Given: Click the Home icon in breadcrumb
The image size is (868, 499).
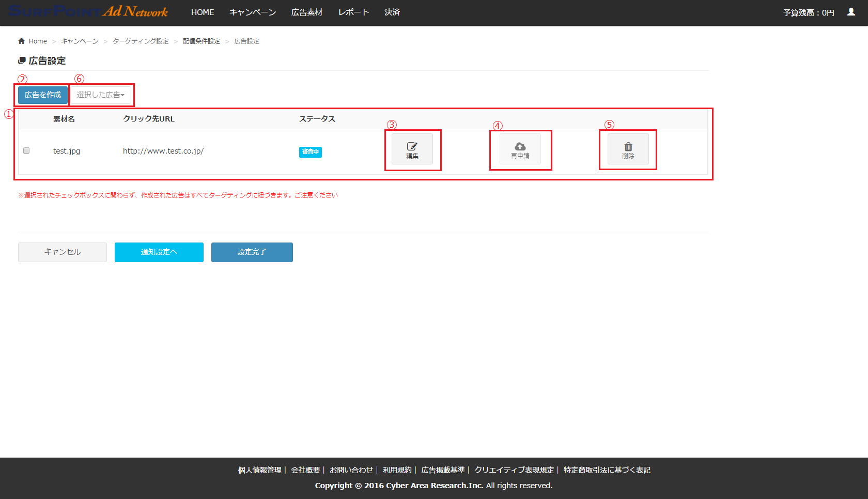Looking at the screenshot, I should click(x=22, y=41).
